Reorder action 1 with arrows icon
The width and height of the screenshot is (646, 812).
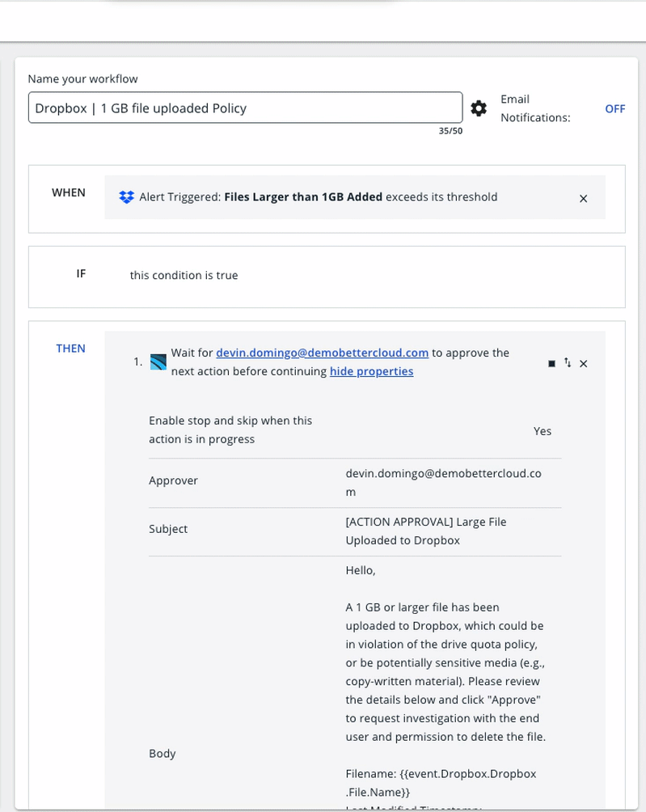(568, 362)
